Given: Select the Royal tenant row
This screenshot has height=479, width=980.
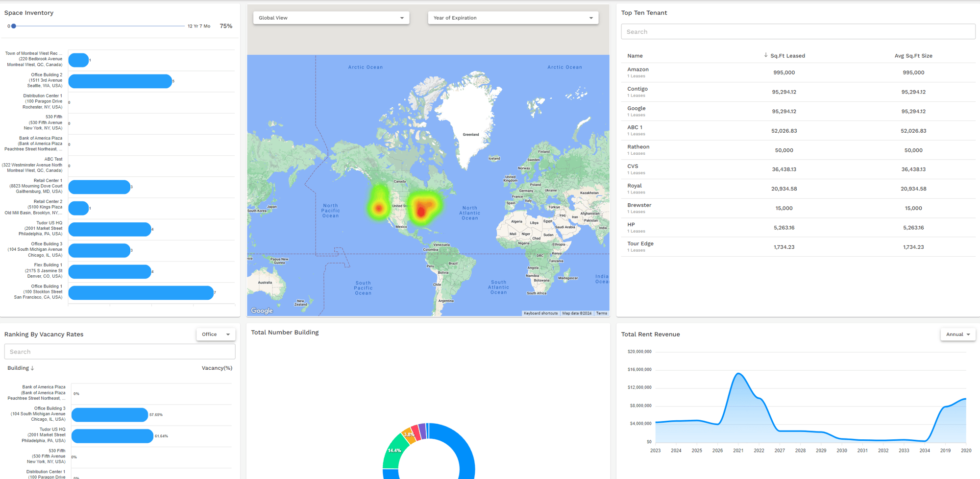Looking at the screenshot, I should point(798,189).
